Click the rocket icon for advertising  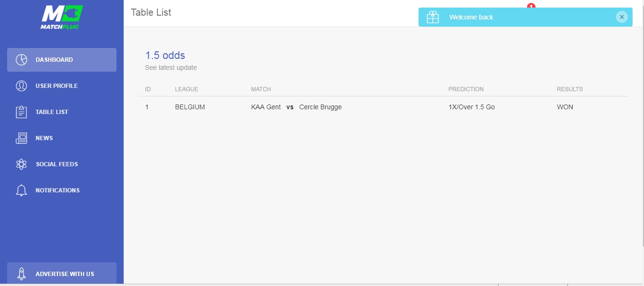21,274
